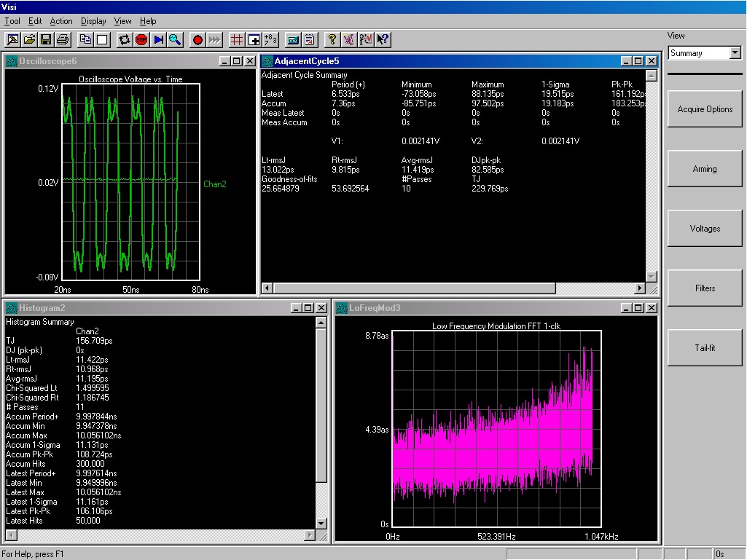This screenshot has height=560, width=747.
Task: Click the pointer with question mark icon
Action: [x=383, y=40]
